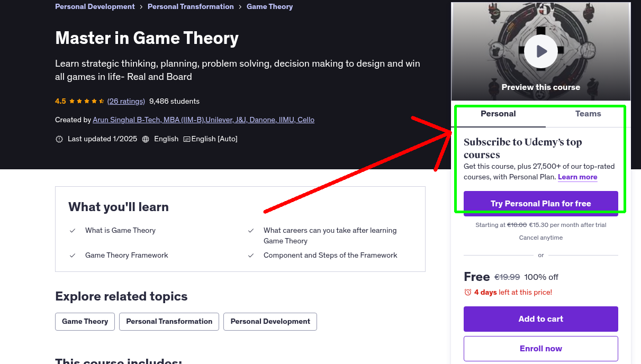Viewport: 641px width, 364px height.
Task: Open the 26 ratings link
Action: 126,101
